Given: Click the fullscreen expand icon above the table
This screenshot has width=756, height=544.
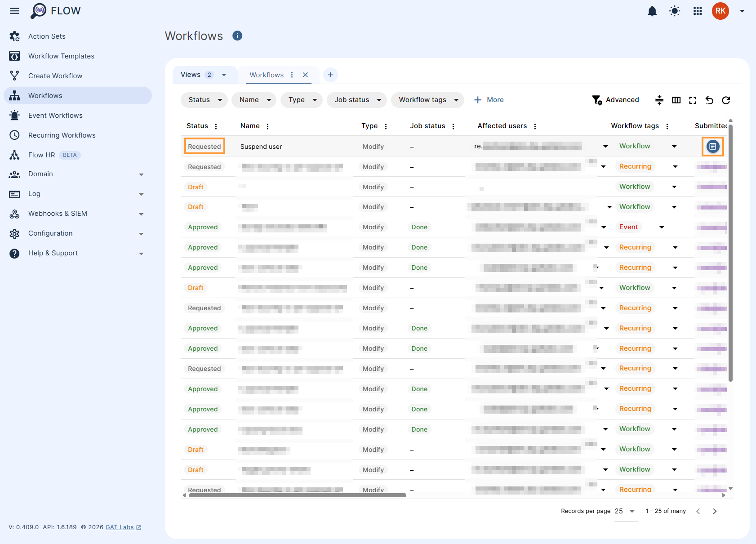Looking at the screenshot, I should tap(693, 100).
